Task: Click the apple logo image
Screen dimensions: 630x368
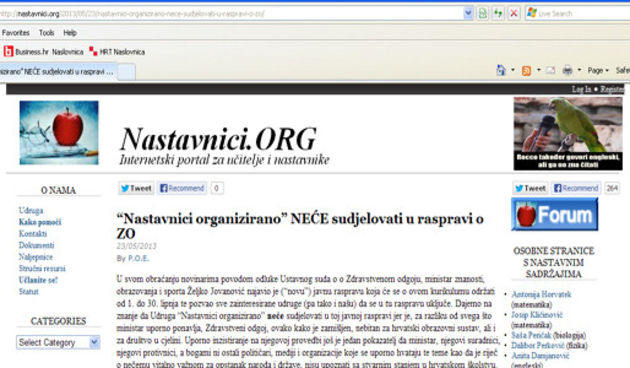Action: pos(59,133)
